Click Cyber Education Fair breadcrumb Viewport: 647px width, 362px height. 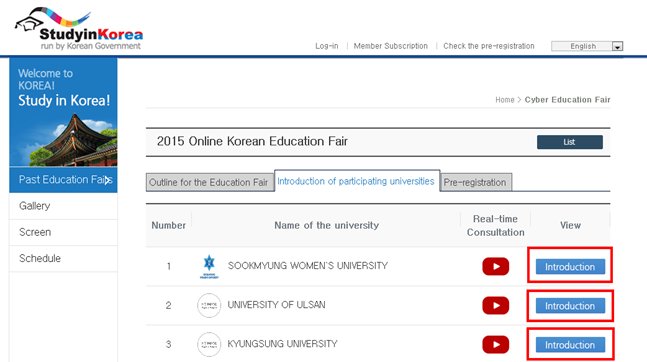pyautogui.click(x=567, y=100)
